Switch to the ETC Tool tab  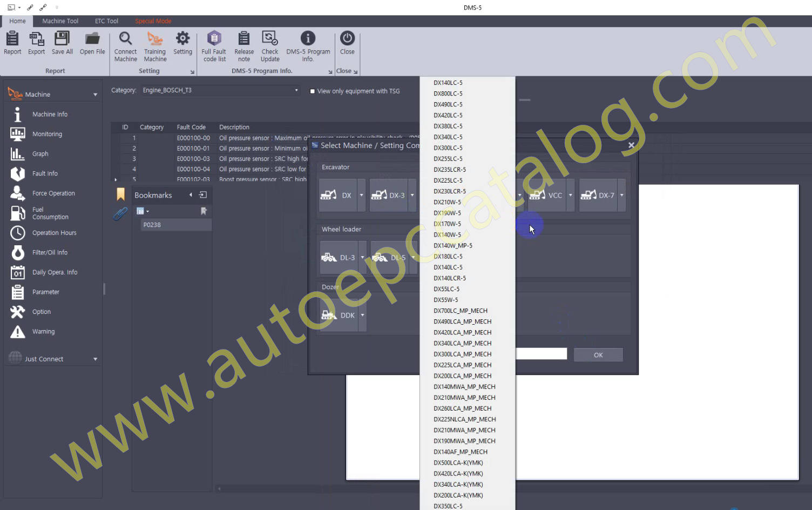tap(106, 21)
